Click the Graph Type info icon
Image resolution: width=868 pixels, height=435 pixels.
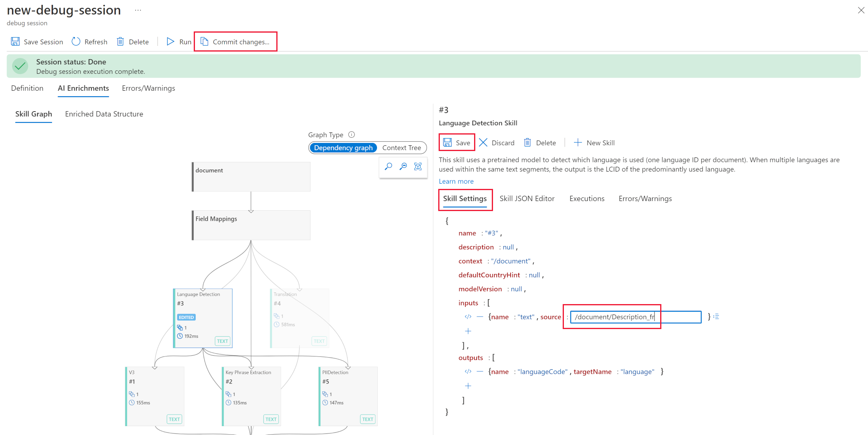click(x=352, y=135)
